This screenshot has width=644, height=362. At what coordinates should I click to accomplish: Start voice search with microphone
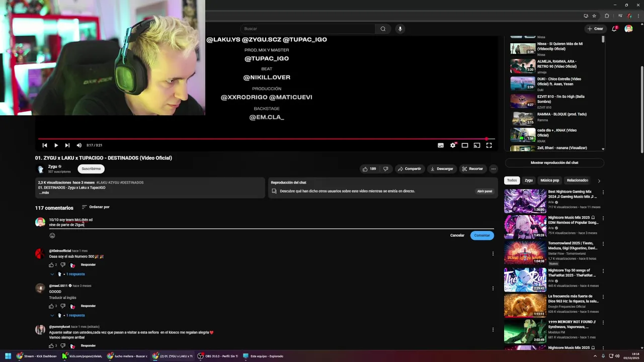pyautogui.click(x=400, y=29)
